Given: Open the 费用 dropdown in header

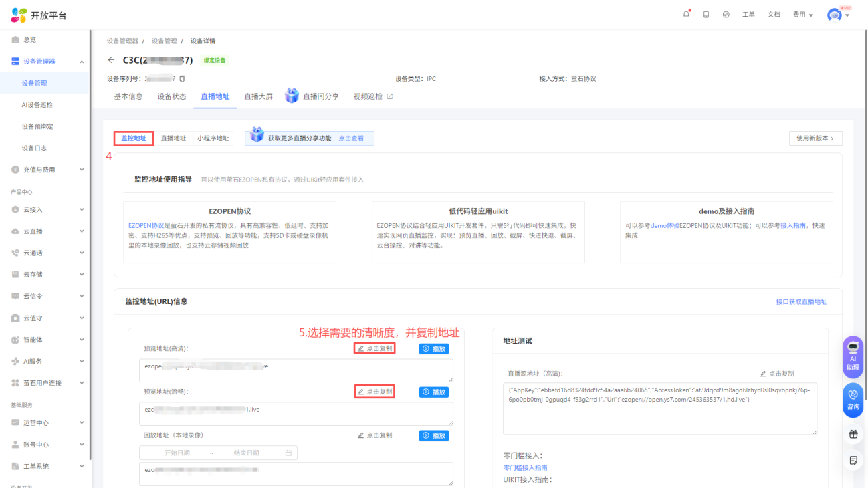Looking at the screenshot, I should click(802, 15).
